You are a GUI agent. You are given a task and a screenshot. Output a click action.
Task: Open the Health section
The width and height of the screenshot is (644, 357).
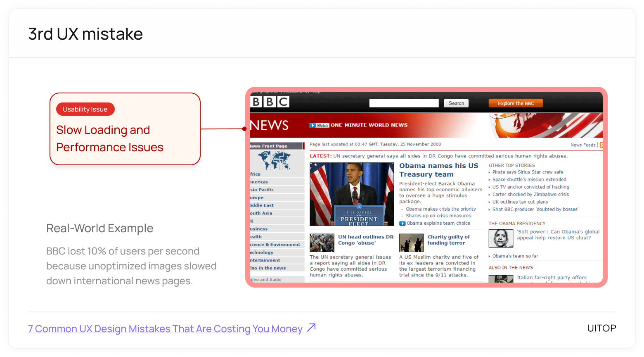pyautogui.click(x=277, y=237)
